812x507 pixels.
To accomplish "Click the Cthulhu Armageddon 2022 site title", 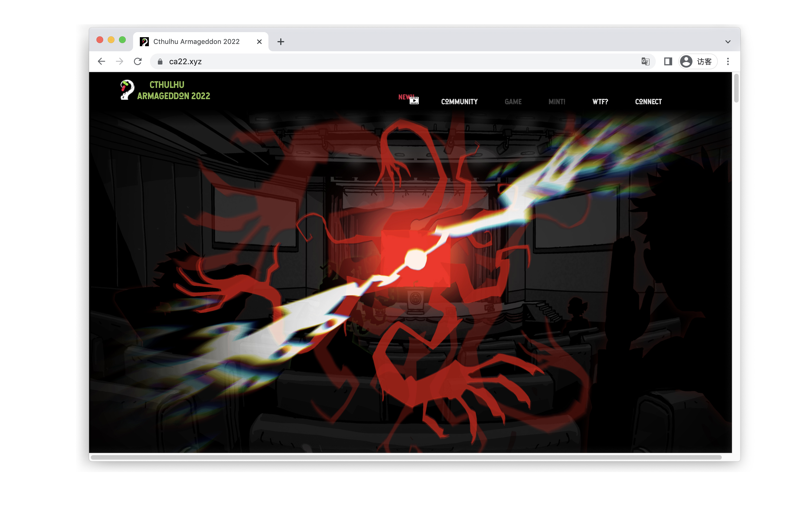I will tap(173, 90).
